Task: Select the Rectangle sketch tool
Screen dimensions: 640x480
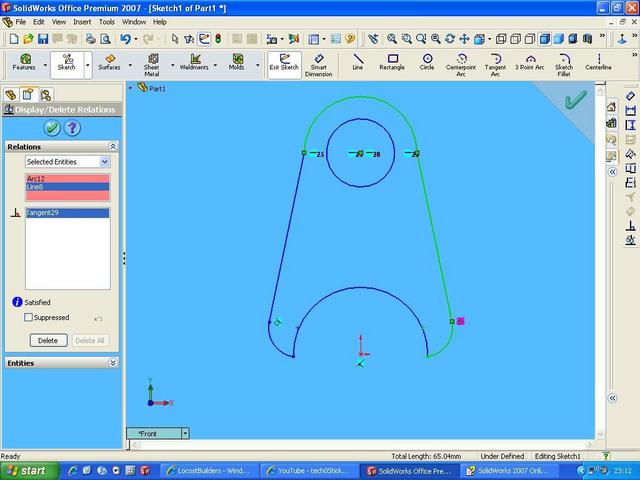Action: tap(392, 62)
